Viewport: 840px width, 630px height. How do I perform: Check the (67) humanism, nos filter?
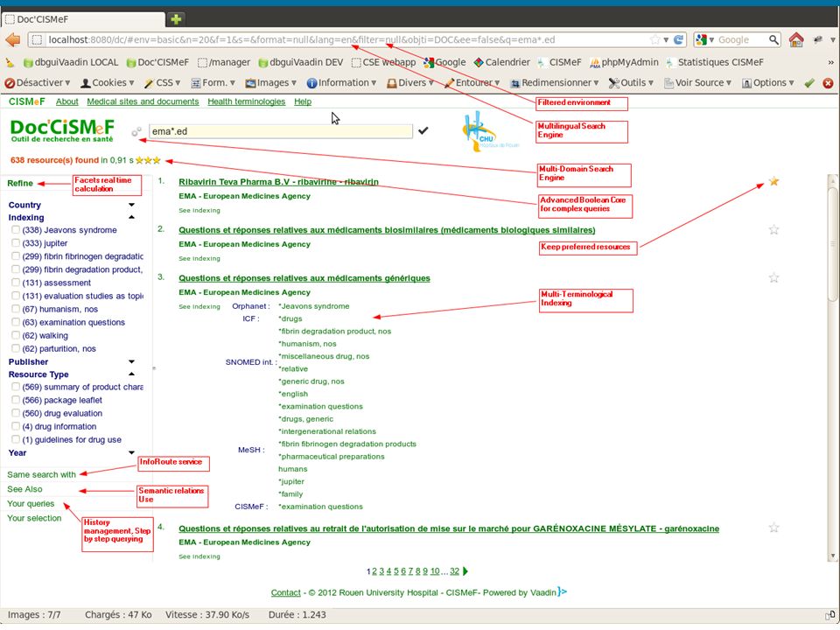click(x=16, y=309)
